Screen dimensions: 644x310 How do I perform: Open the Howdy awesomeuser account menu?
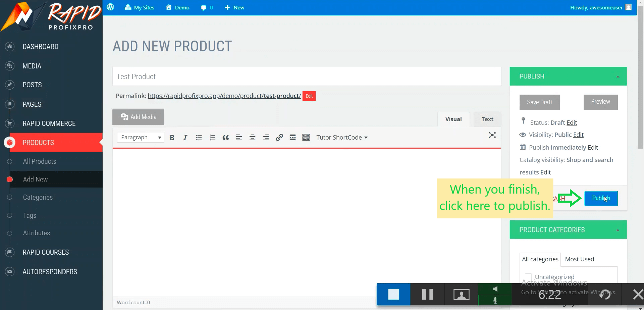pos(601,7)
